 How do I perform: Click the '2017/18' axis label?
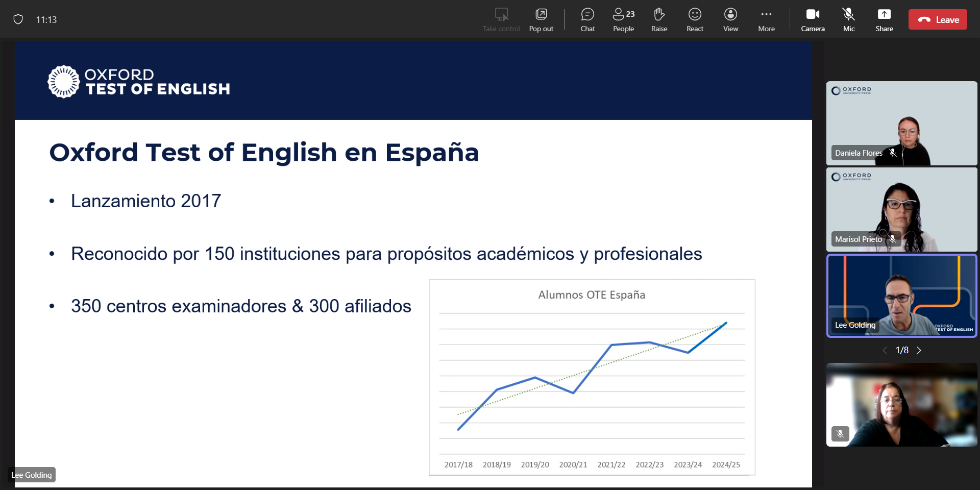[458, 464]
